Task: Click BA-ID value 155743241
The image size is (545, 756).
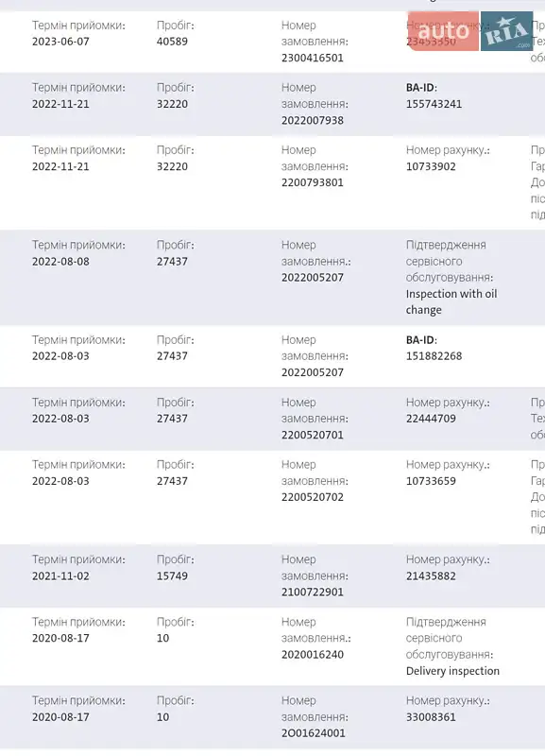Action: click(x=434, y=104)
